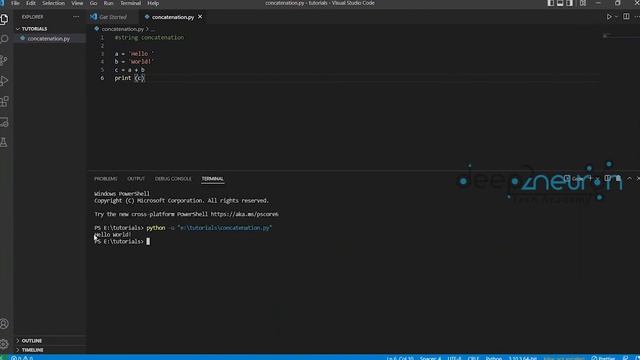Open the Extensions view
The image size is (640, 360).
[x=4, y=101]
